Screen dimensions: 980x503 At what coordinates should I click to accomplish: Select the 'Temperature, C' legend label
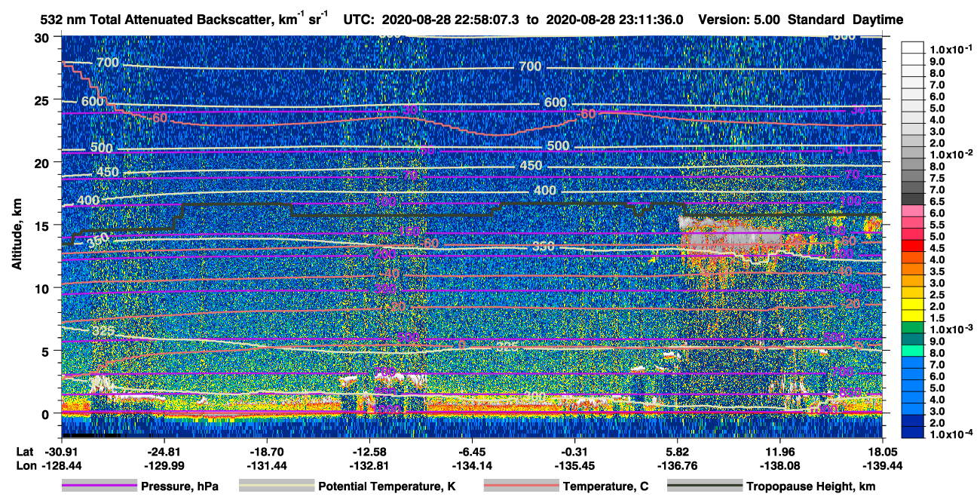tap(605, 487)
